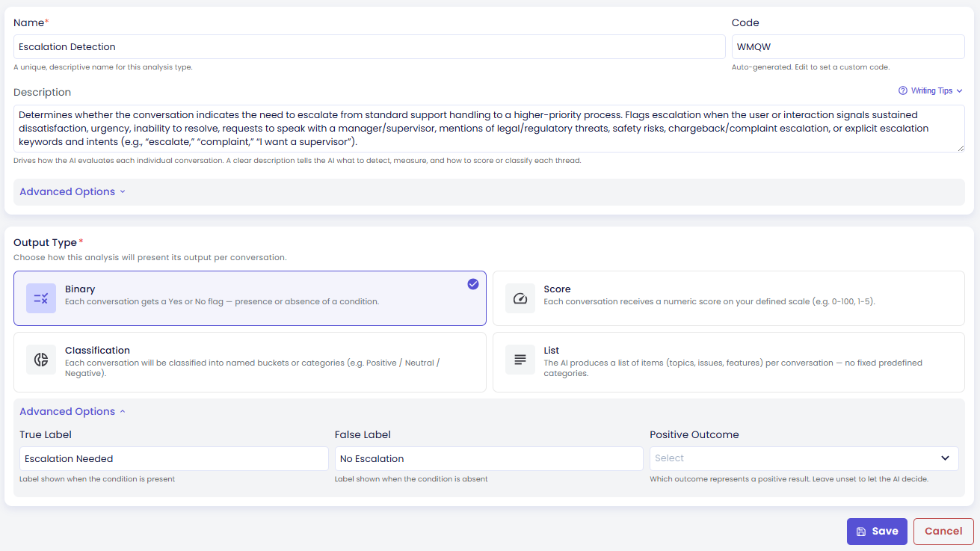The image size is (980, 551).
Task: Click the save disk icon
Action: point(861,532)
